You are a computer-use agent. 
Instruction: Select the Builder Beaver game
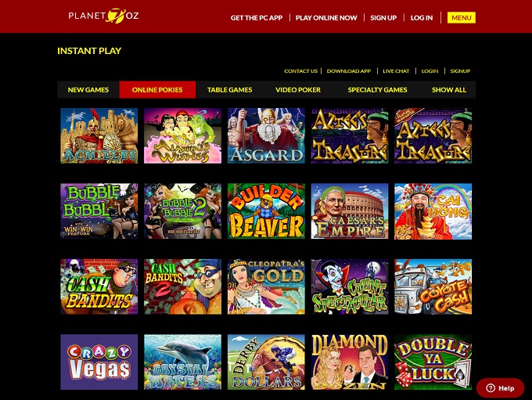tap(266, 211)
